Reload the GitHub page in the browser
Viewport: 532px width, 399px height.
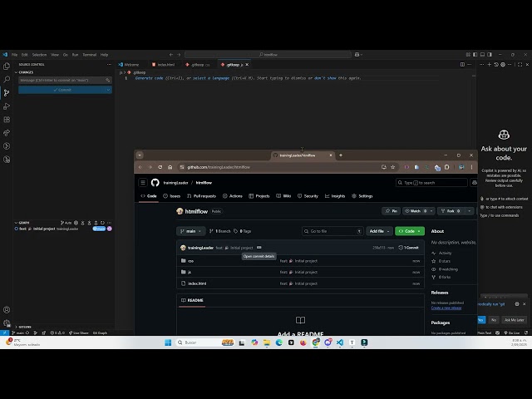[160, 167]
